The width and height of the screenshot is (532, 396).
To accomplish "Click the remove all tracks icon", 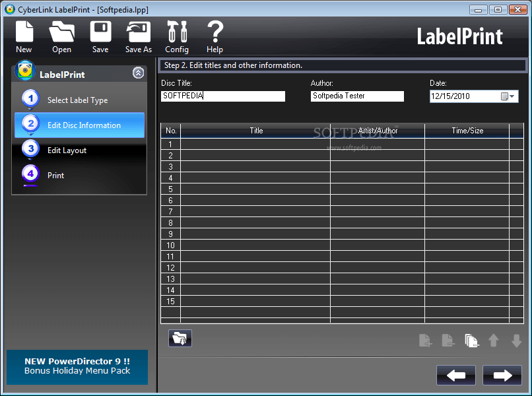I will [x=471, y=341].
